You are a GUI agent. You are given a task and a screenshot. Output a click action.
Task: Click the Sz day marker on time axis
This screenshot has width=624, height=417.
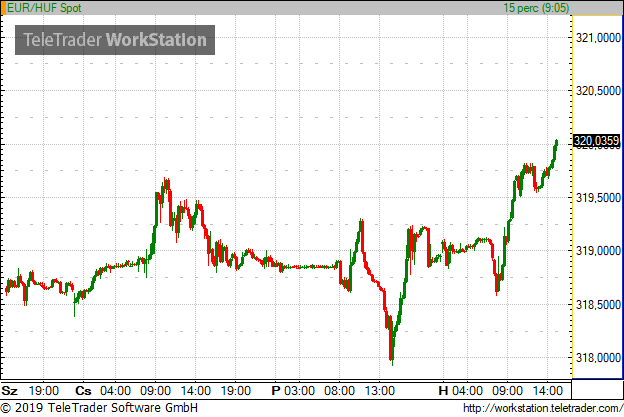coord(9,391)
